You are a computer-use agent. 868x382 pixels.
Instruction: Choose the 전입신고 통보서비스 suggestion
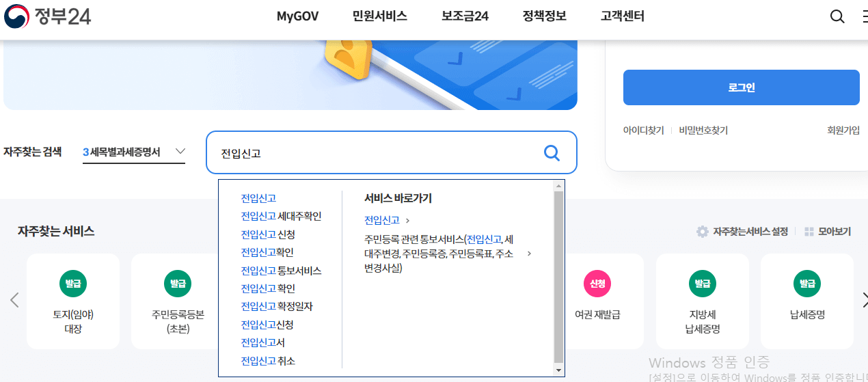click(281, 271)
